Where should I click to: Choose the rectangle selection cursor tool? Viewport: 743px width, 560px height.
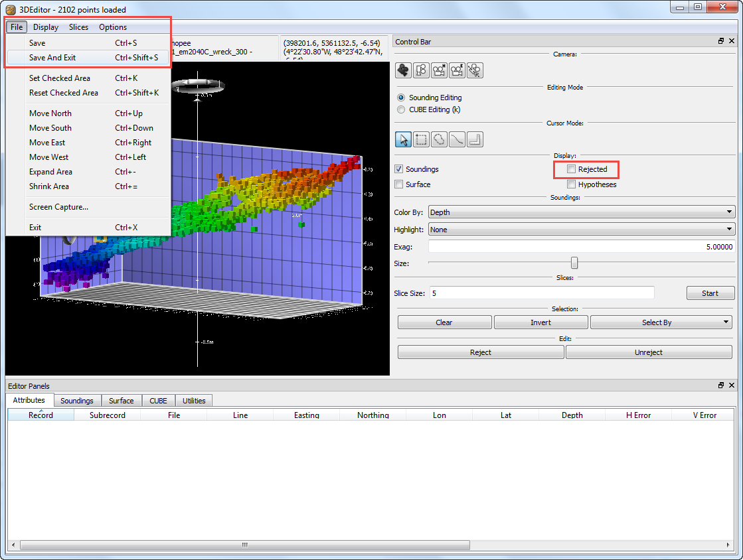coord(421,139)
